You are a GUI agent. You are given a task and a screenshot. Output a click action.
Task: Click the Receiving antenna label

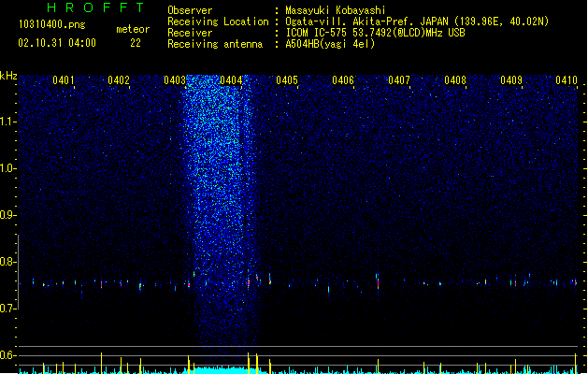[x=215, y=44]
